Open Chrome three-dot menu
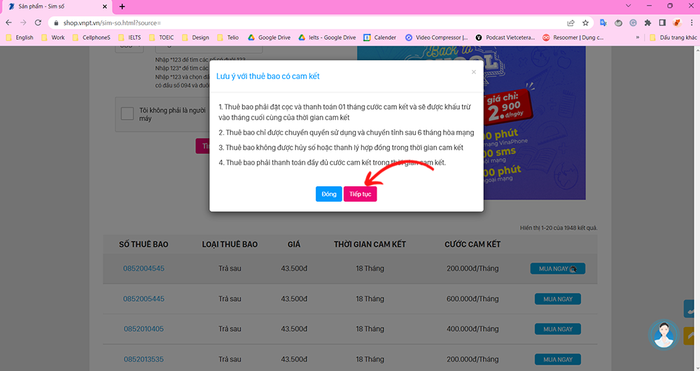 [x=692, y=23]
